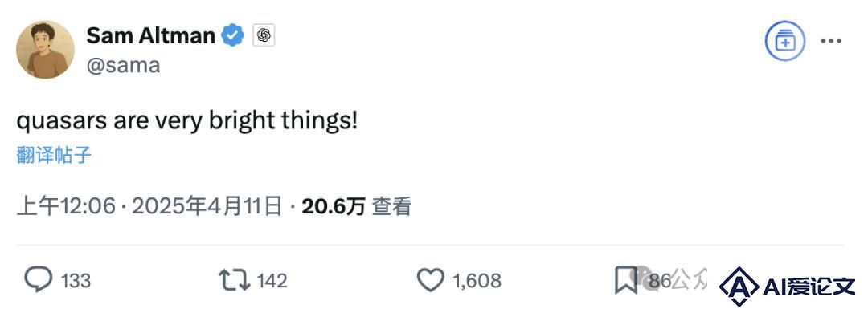Click the reply speech bubble icon
868x313 pixels.
click(39, 280)
